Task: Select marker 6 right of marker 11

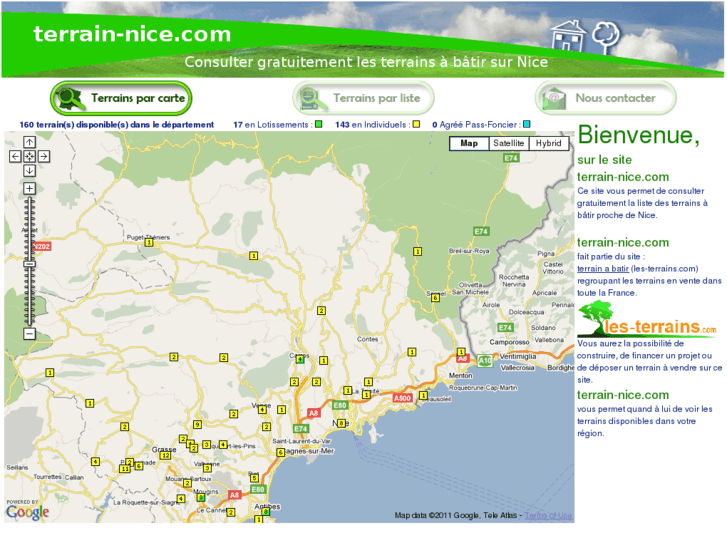Action: coord(139,466)
